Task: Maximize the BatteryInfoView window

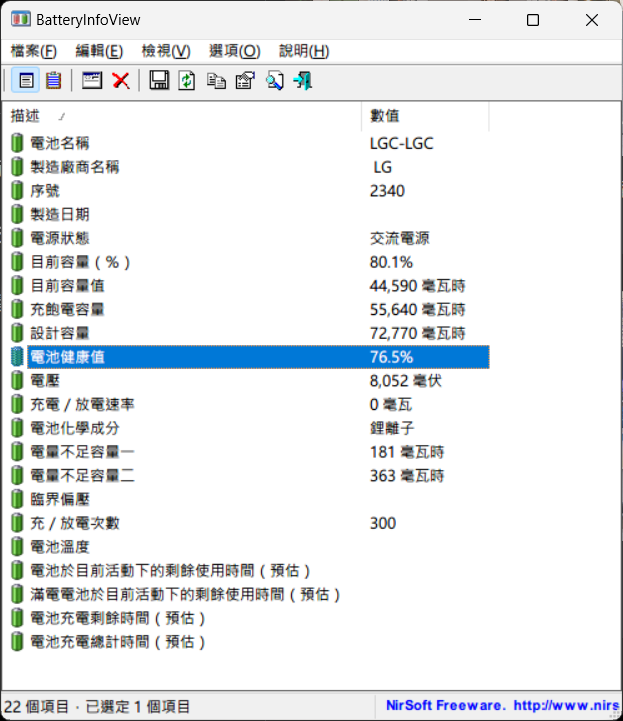Action: click(x=533, y=20)
